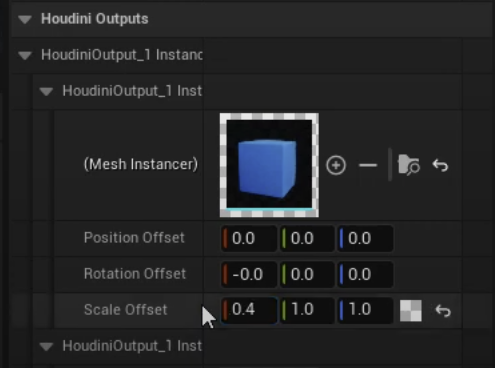Add a mesh instancer variation with plus icon
Screen dimensions: 495x368
[336, 165]
